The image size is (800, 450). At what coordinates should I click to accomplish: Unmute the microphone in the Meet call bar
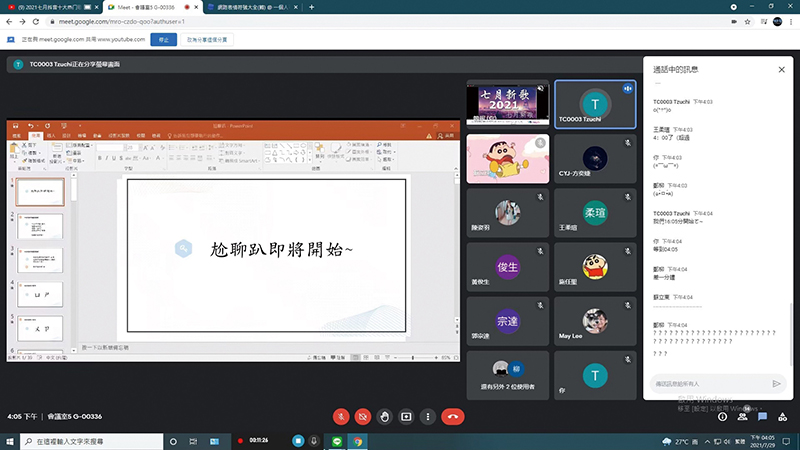point(341,417)
